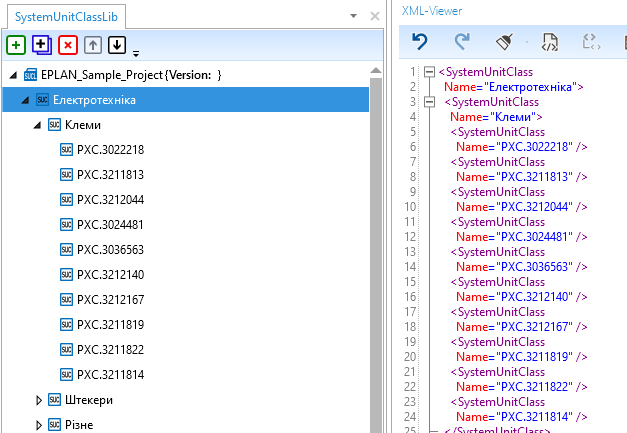The height and width of the screenshot is (433, 627).
Task: Expand the Різне tree node
Action: coord(39,425)
